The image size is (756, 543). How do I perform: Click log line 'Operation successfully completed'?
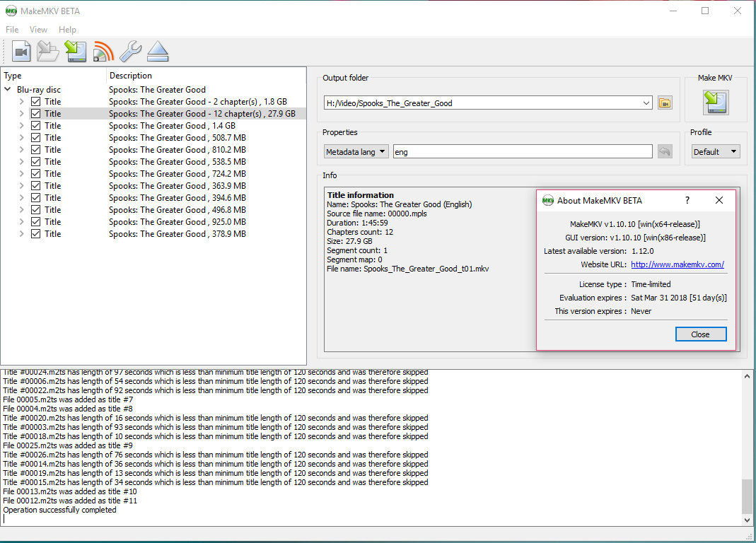[60, 510]
